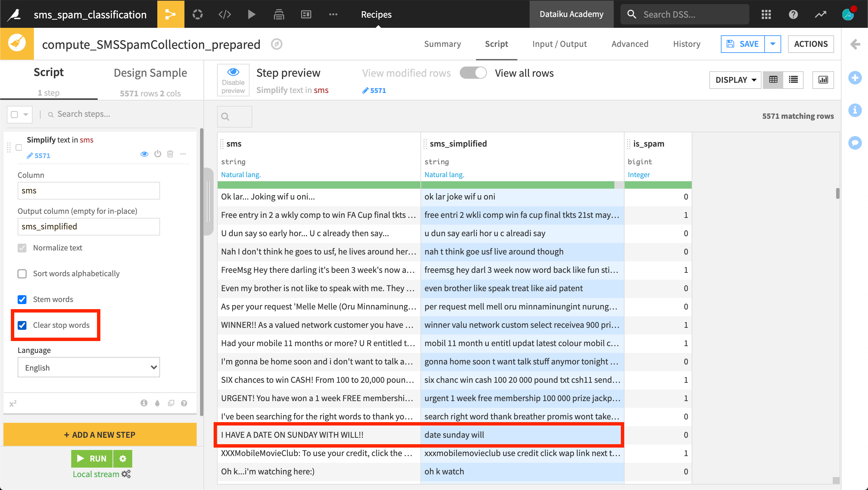Open the column charts view icon
868x490 pixels.
[x=823, y=80]
